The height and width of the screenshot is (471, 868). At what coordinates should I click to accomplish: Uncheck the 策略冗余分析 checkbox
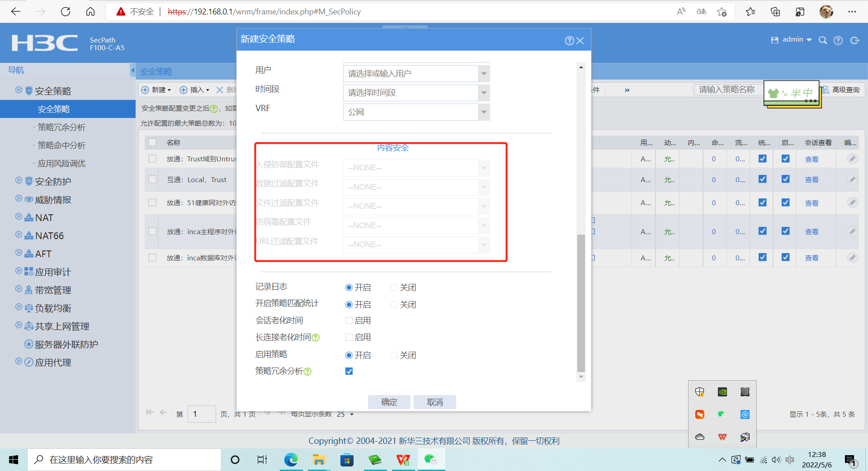click(349, 371)
